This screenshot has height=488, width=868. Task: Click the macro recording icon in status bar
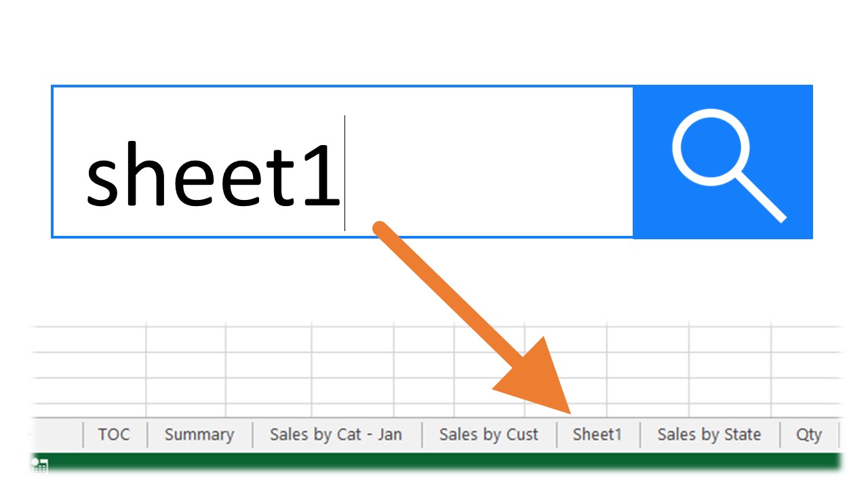pyautogui.click(x=39, y=464)
